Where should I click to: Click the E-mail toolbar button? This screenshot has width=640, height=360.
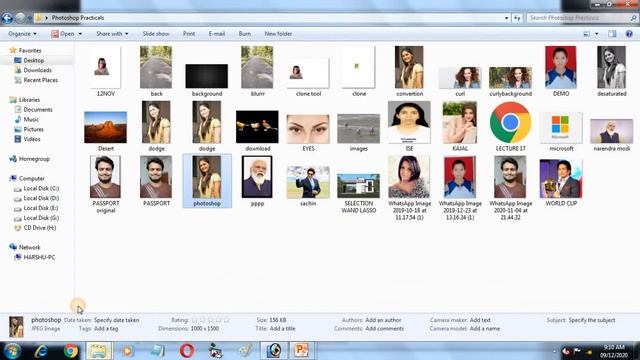pyautogui.click(x=217, y=34)
